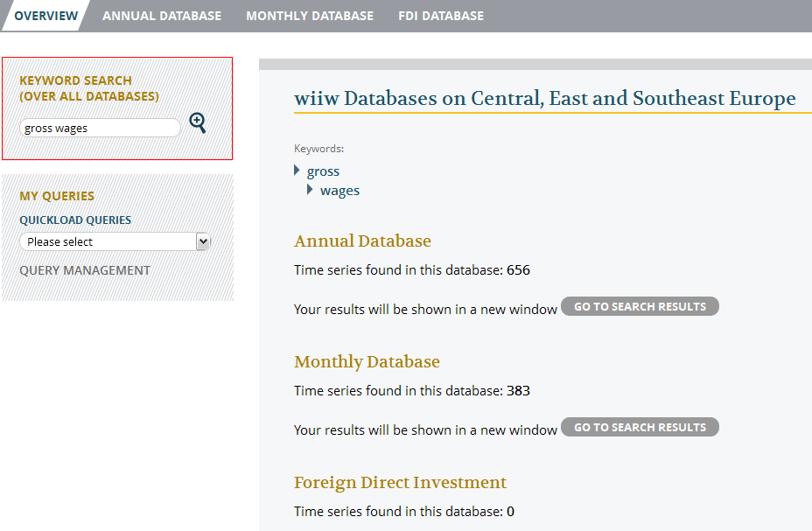The height and width of the screenshot is (531, 812).
Task: Select the FDI Database tab
Action: (440, 16)
